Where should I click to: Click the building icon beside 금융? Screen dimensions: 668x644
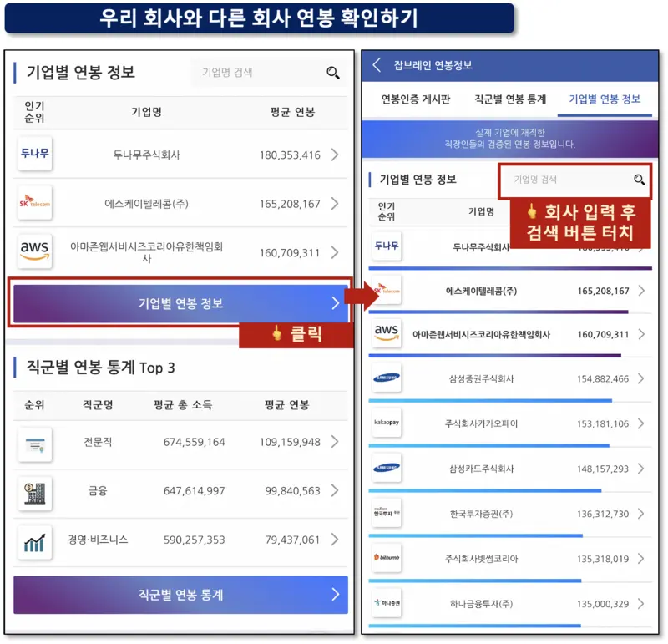[33, 491]
